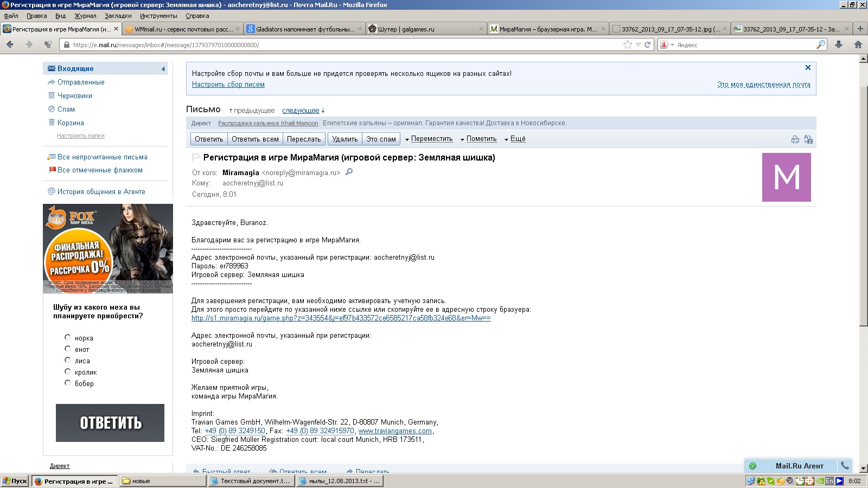Select the 'бобер' radio option
This screenshot has height=488, width=868.
pos(68,383)
